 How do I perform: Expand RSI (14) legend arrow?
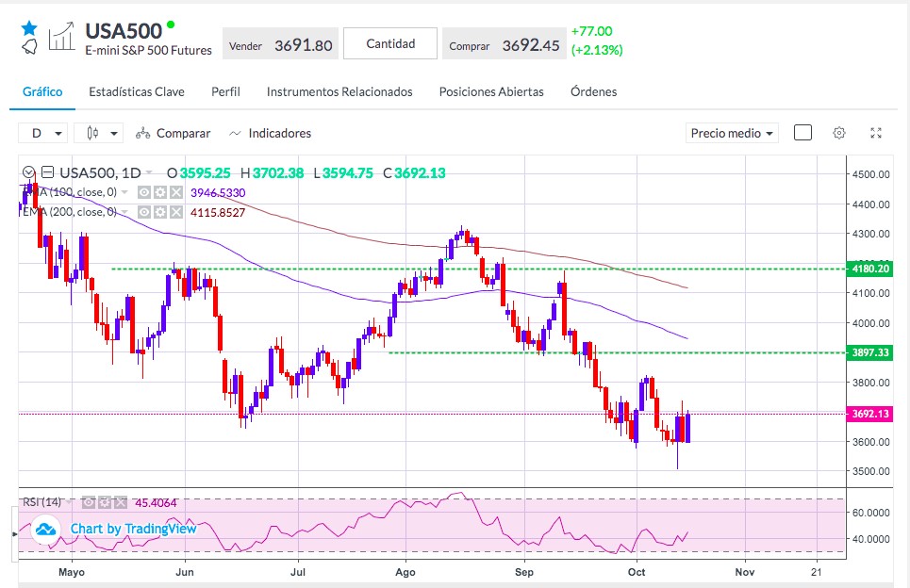[70, 502]
